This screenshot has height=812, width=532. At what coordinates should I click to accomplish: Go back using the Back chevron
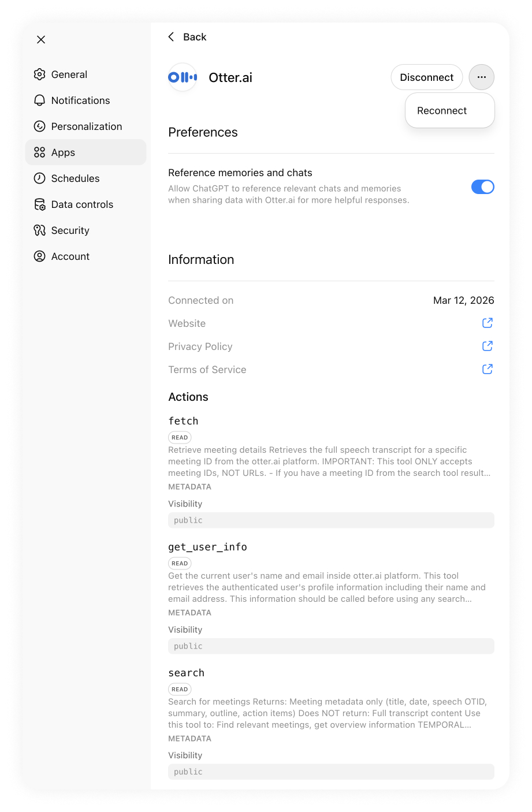(x=172, y=37)
